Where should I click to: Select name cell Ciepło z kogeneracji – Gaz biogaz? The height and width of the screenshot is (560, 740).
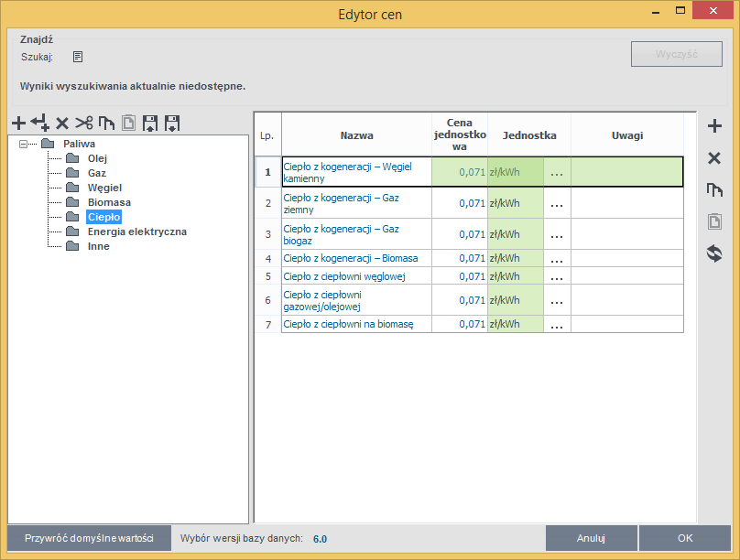(x=357, y=234)
